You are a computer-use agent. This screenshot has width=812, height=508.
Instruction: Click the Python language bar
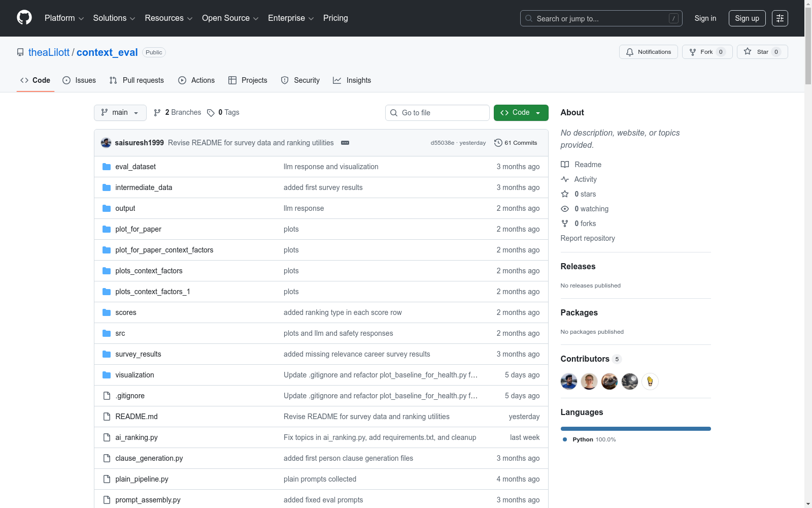click(636, 429)
